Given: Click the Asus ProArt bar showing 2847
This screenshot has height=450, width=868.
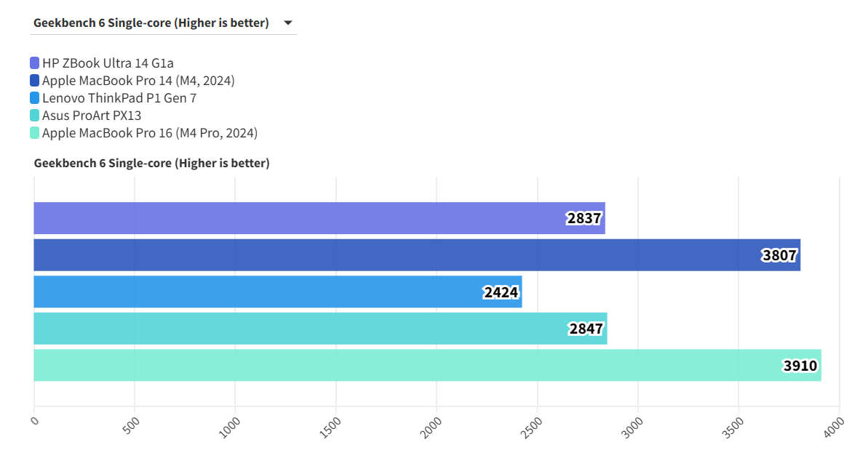Looking at the screenshot, I should pos(291,329).
